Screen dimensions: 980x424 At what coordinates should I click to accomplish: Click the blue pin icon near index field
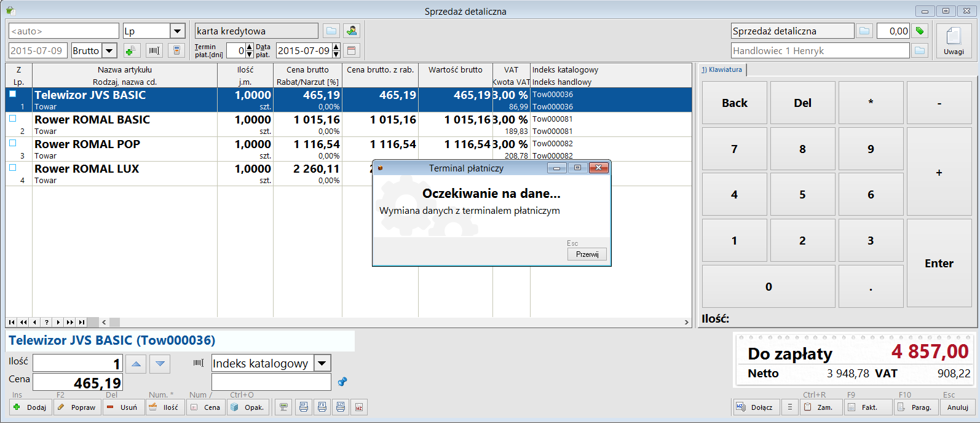pos(342,382)
